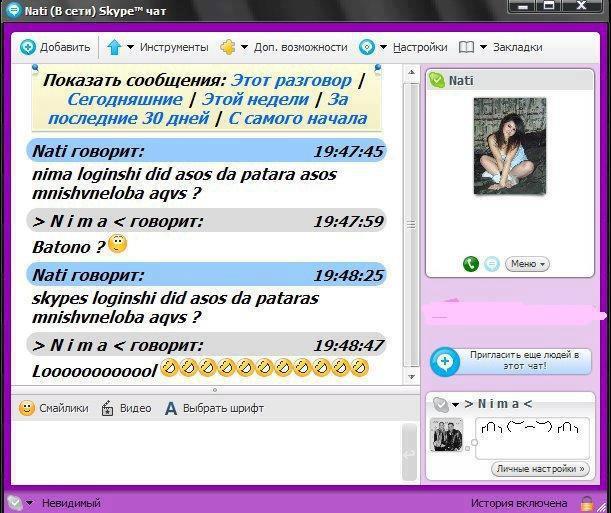Show messages С самого начала

pos(297,118)
